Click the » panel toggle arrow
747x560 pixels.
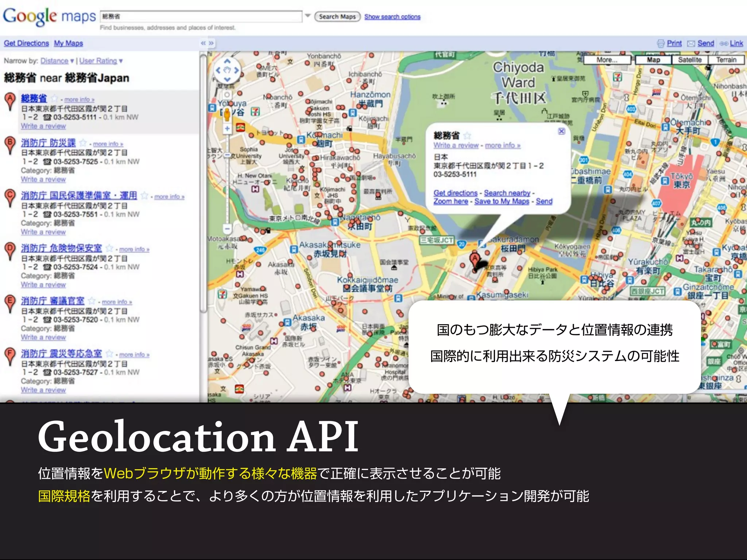pyautogui.click(x=211, y=43)
